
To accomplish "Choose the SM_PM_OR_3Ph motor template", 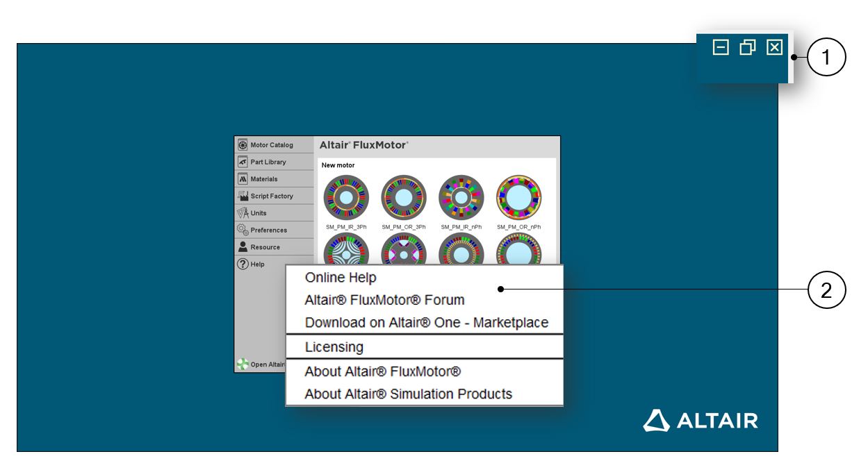I will (x=403, y=197).
